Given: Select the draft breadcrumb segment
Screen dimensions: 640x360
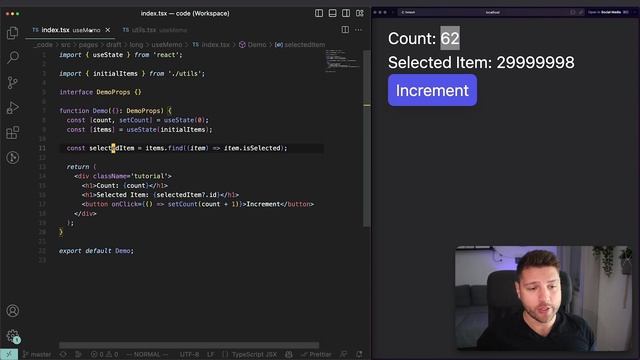Looking at the screenshot, I should point(114,44).
